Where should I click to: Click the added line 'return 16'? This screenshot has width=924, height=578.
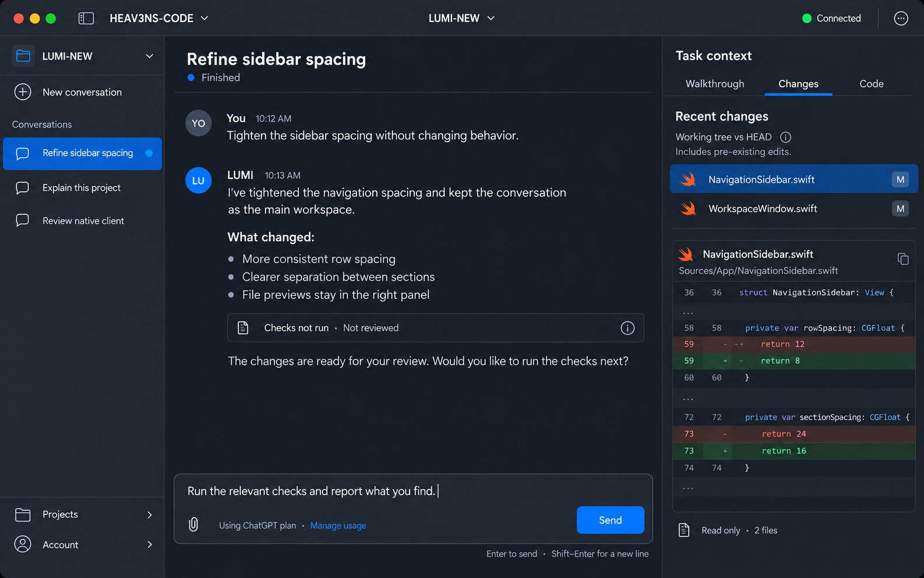click(793, 451)
